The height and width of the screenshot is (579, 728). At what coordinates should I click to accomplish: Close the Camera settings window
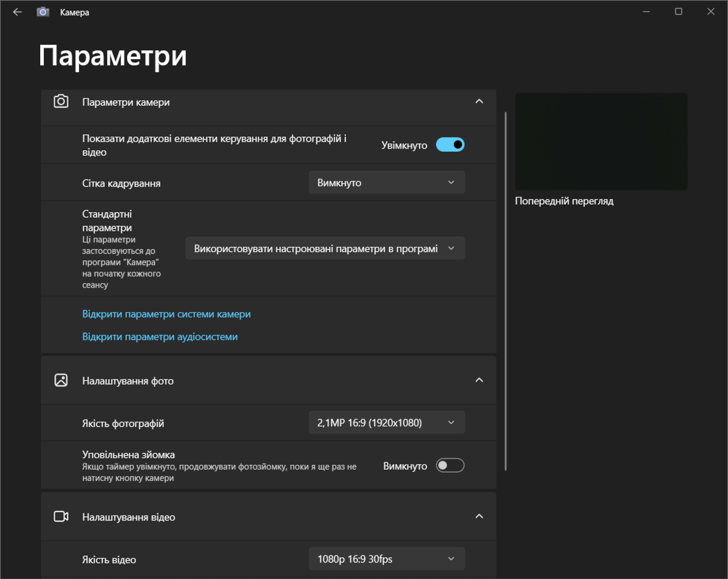point(711,12)
